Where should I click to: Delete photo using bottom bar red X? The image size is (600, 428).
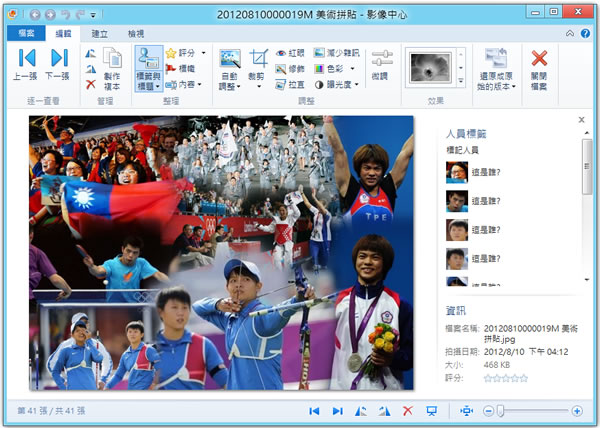coord(407,411)
